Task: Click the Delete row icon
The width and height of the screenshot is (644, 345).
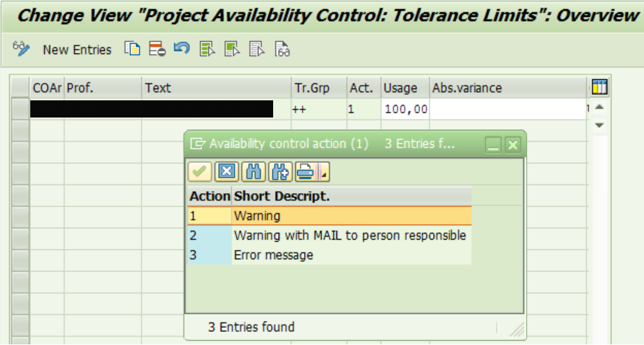Action: [158, 49]
